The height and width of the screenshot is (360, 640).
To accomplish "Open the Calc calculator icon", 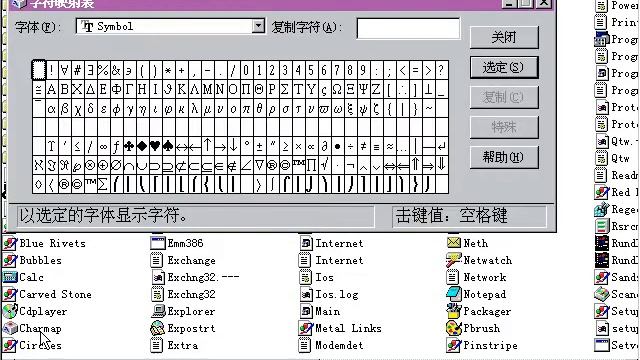I will tap(10, 277).
